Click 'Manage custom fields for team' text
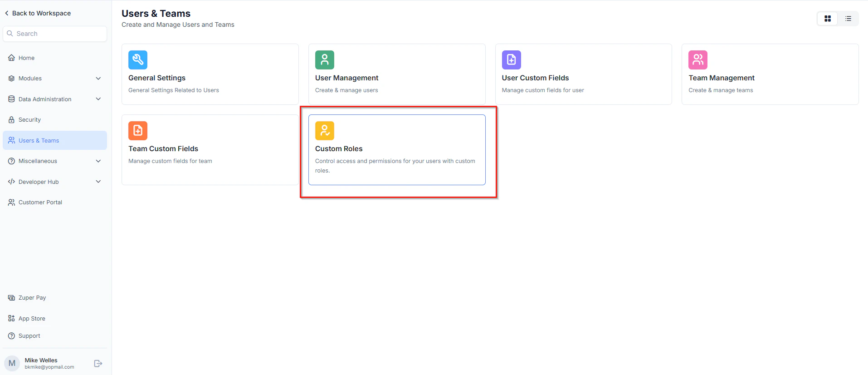 170,161
